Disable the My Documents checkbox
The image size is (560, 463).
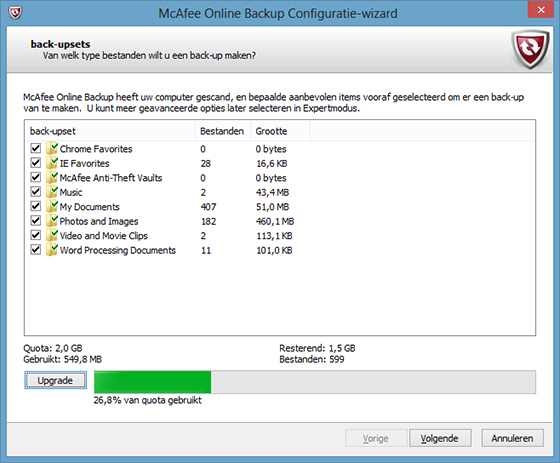tap(36, 206)
